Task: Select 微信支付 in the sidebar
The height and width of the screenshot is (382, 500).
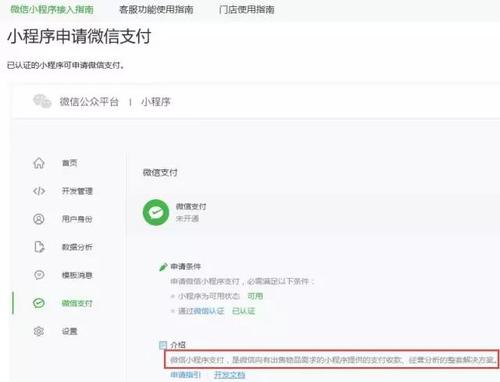Action: (x=77, y=303)
